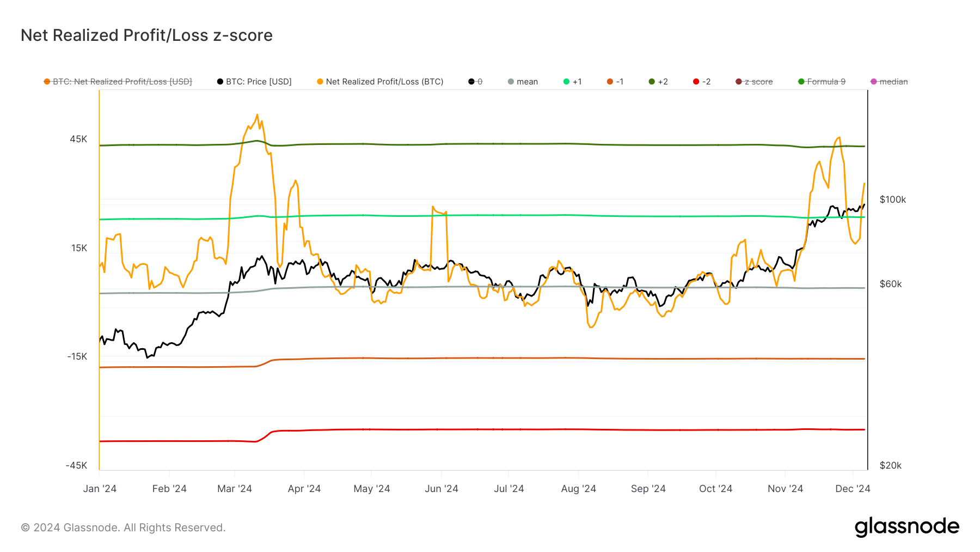Click the $20k right axis label
The width and height of the screenshot is (980, 552).
tap(891, 465)
